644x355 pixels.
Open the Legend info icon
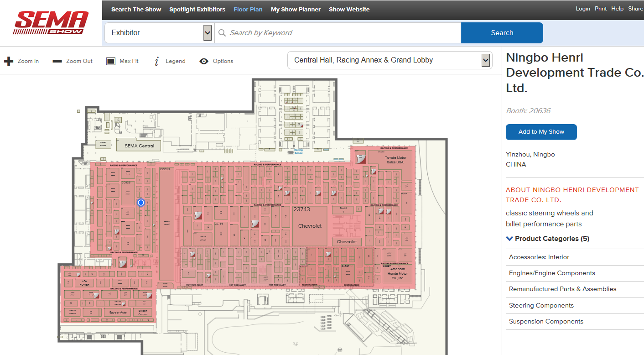point(156,61)
